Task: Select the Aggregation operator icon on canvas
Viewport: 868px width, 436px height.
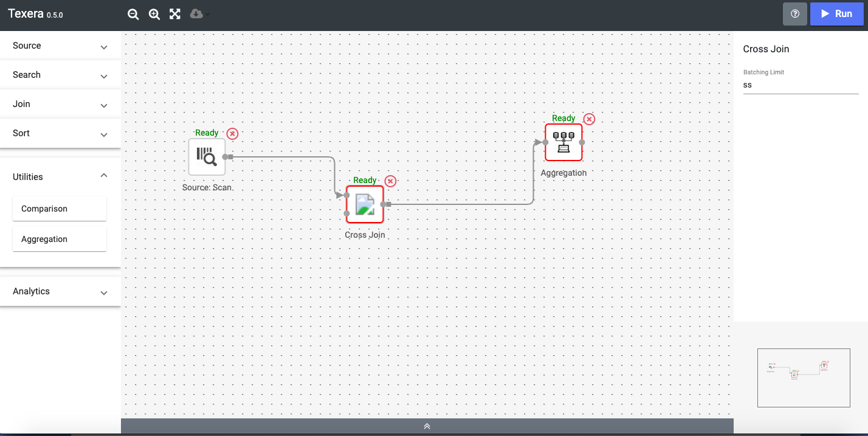Action: point(563,142)
